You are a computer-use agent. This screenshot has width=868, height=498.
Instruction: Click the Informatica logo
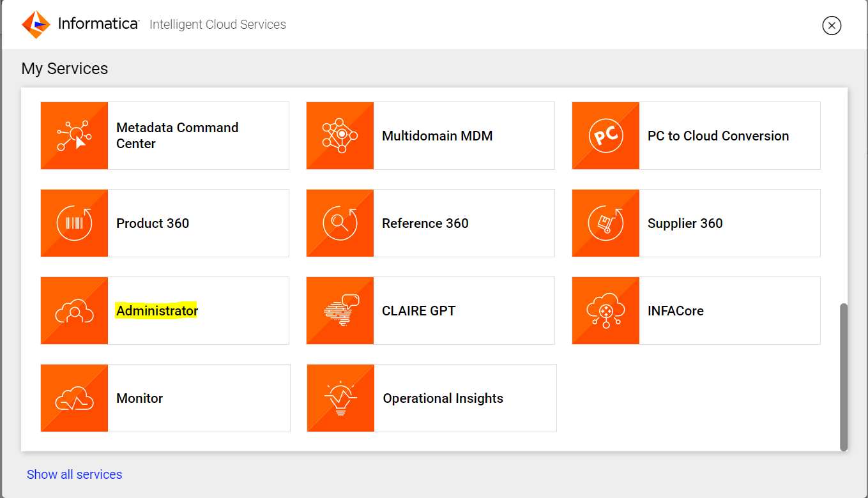(x=80, y=24)
